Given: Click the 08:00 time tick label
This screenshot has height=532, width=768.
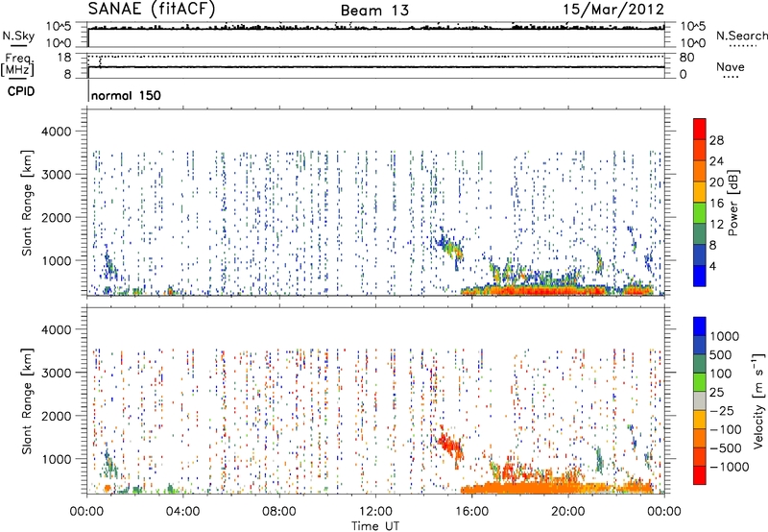Looking at the screenshot, I should (279, 512).
